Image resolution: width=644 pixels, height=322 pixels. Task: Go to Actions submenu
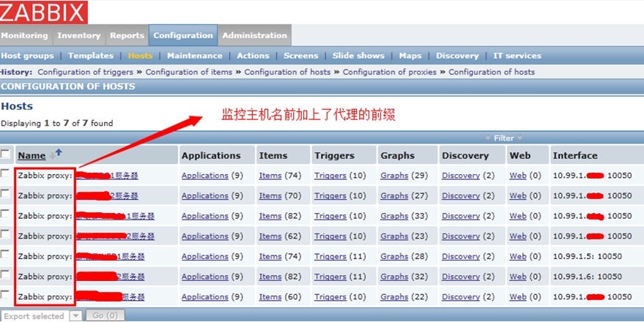pyautogui.click(x=253, y=56)
